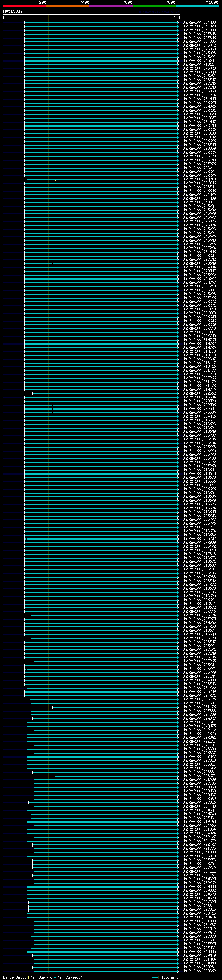Select hit label UniRef100_Q2ABX7
Screen dimensions: 222x980
click(199, 719)
